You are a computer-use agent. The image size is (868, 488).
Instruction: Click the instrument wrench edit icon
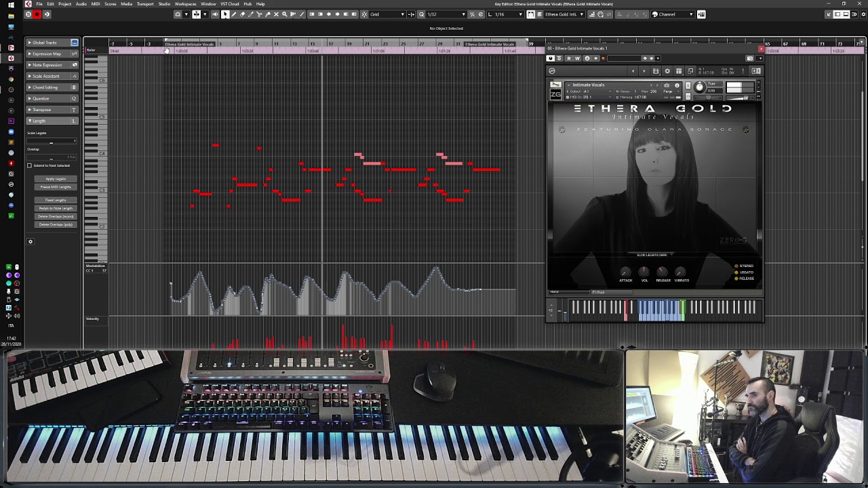[555, 85]
